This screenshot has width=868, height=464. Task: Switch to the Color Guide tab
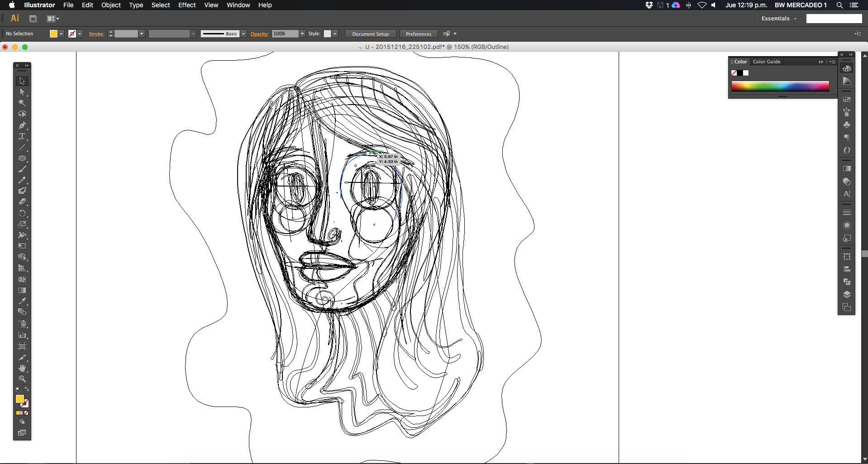click(x=766, y=62)
